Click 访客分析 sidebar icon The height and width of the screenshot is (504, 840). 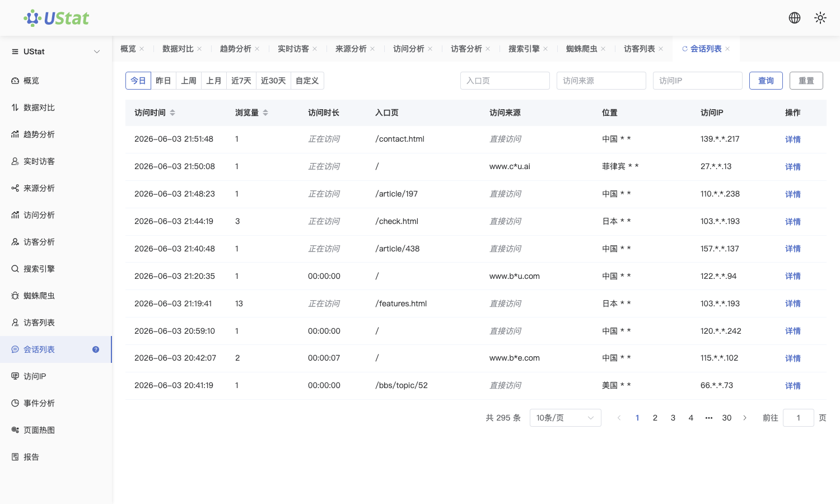coord(15,242)
